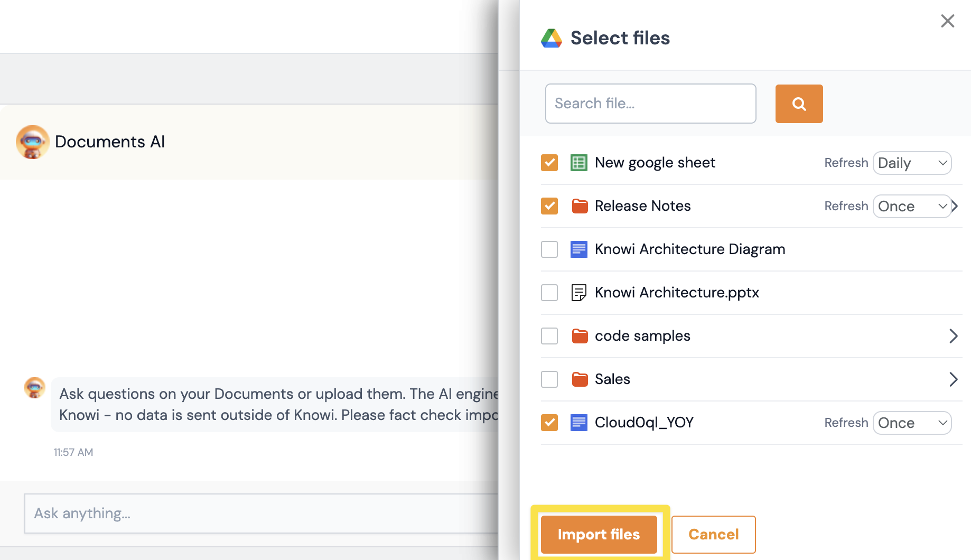The width and height of the screenshot is (971, 560).
Task: Uncheck the New google sheet file
Action: (x=549, y=163)
